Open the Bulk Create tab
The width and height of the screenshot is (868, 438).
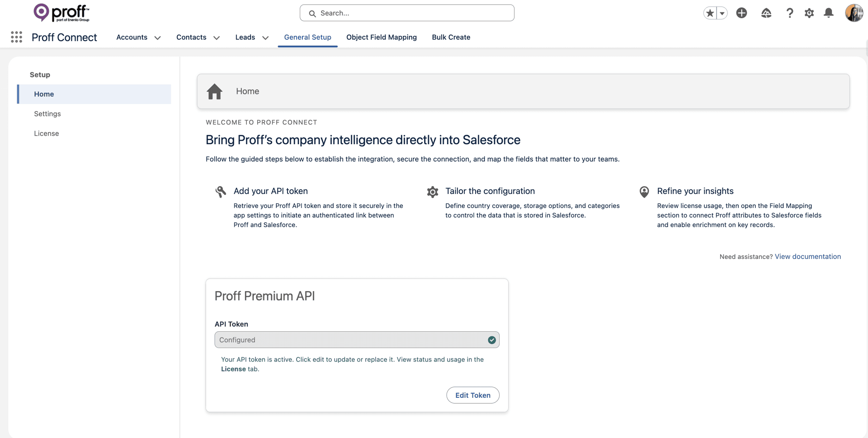pyautogui.click(x=451, y=37)
